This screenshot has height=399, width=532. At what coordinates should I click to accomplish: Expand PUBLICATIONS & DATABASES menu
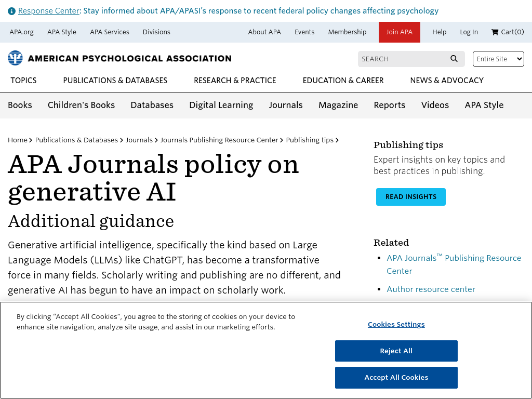coord(115,81)
